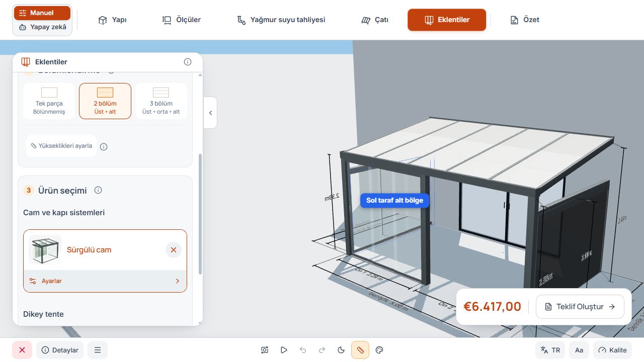Toggle night mode moon icon

(341, 350)
